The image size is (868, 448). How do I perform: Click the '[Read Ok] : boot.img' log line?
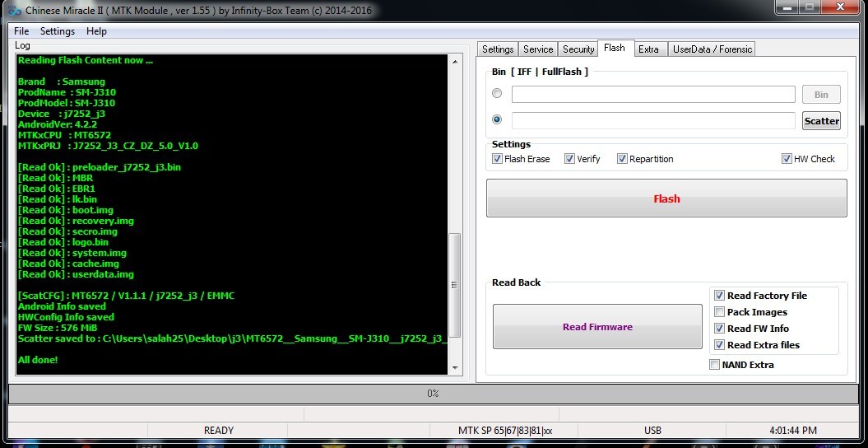pyautogui.click(x=66, y=210)
